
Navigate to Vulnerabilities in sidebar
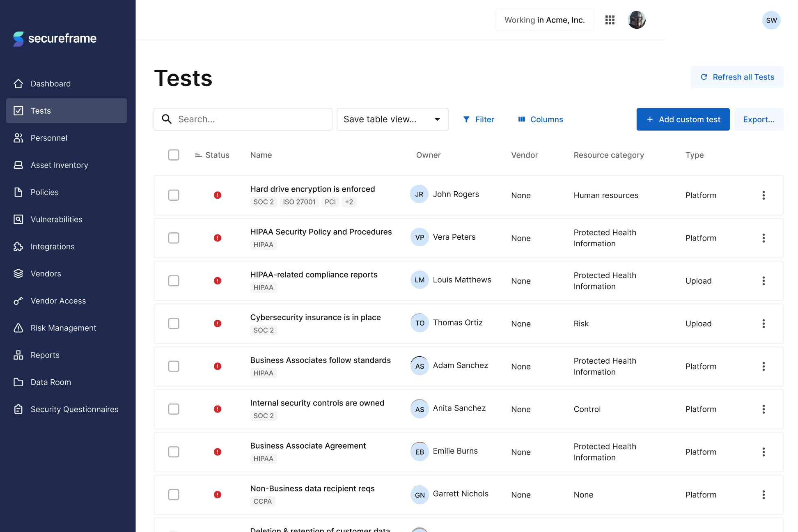click(56, 219)
